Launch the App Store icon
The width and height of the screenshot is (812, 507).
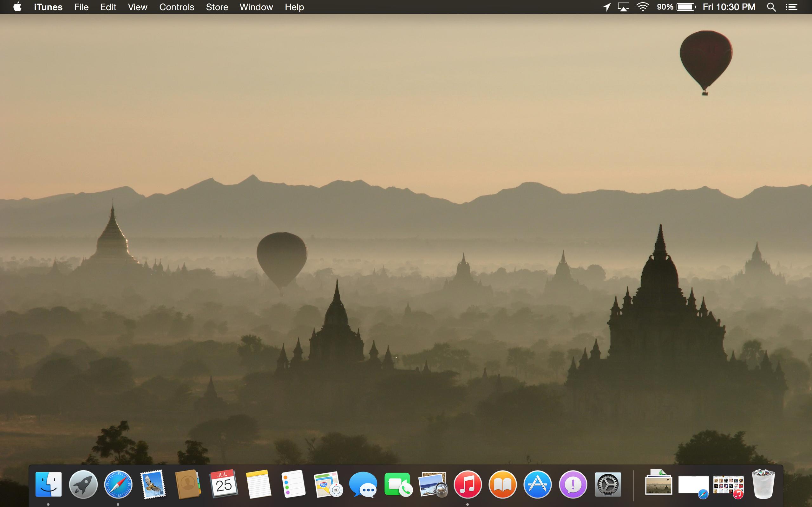(537, 485)
